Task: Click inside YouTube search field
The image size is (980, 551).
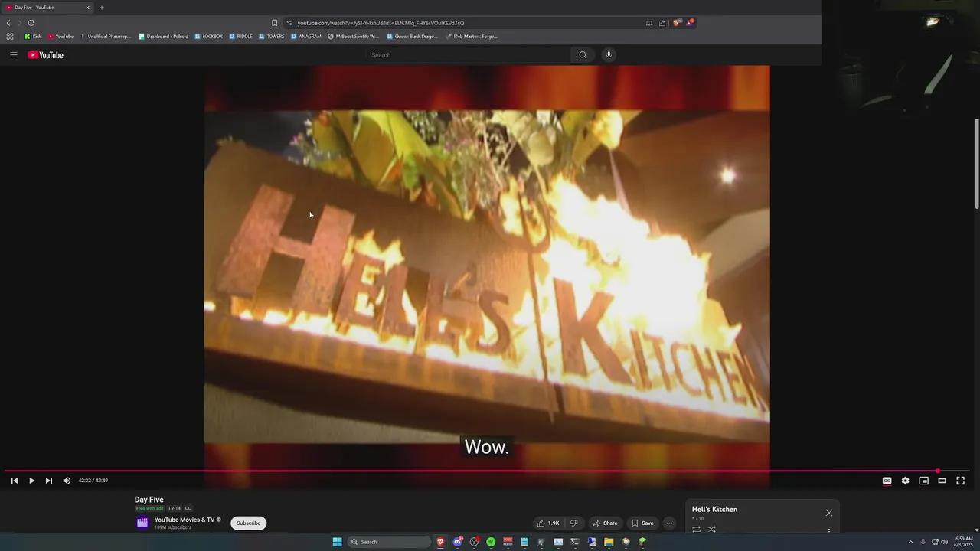Action: coord(469,55)
